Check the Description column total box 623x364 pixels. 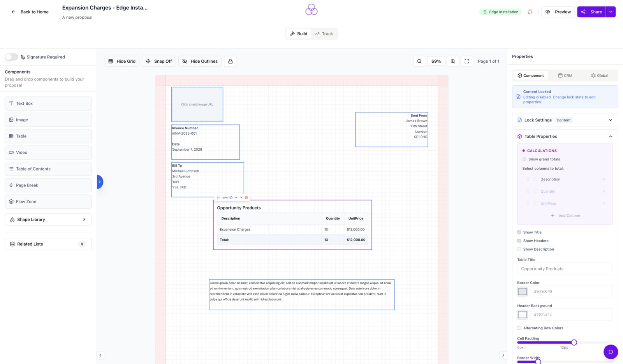536,179
